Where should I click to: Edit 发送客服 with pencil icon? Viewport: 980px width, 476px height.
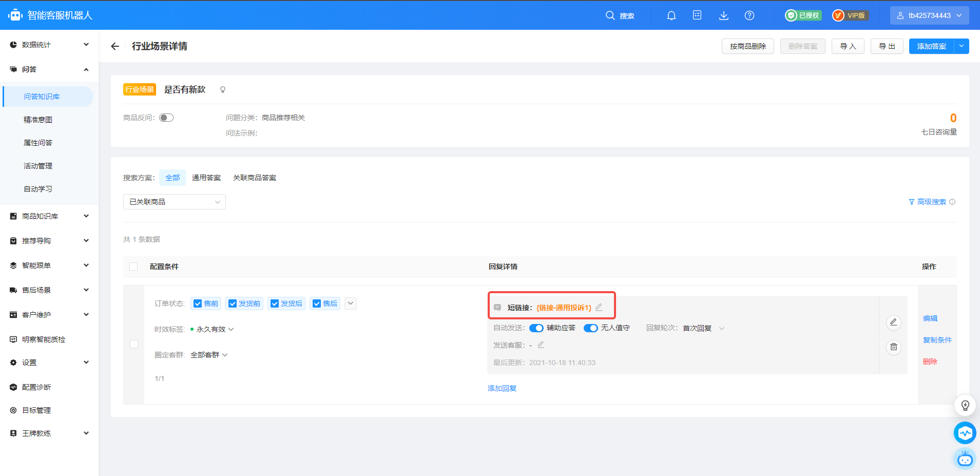541,345
